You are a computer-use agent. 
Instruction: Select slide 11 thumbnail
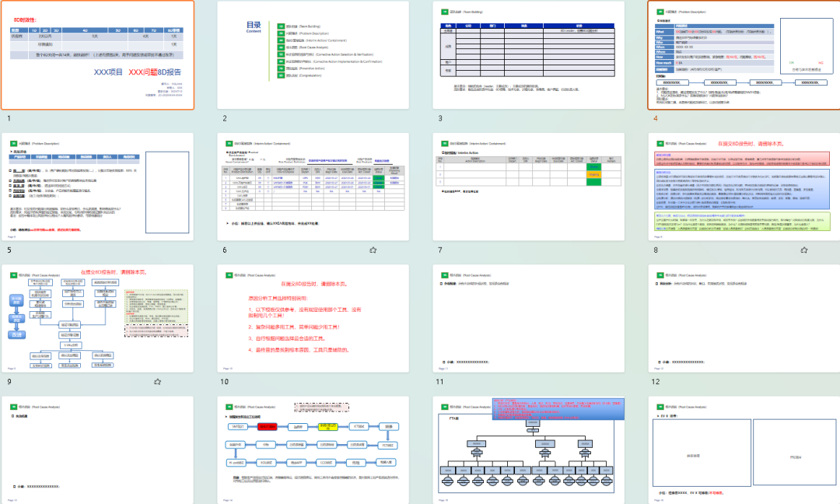click(x=528, y=319)
